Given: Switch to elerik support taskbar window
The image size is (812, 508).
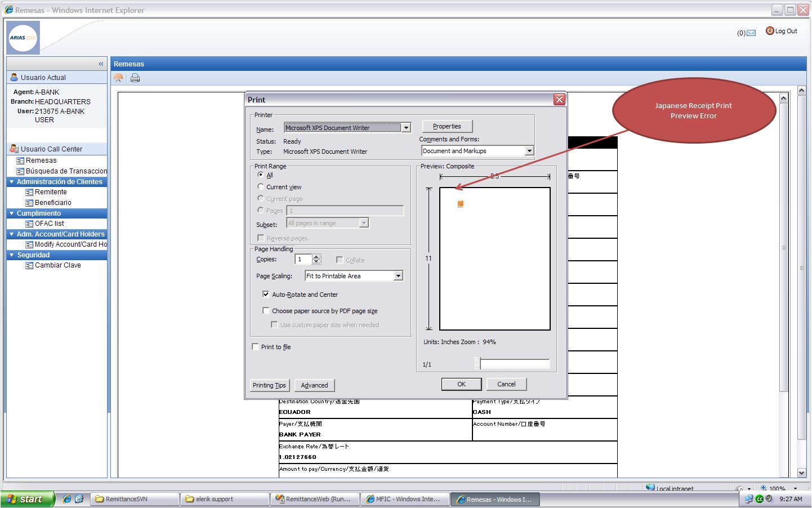Looking at the screenshot, I should [x=224, y=499].
